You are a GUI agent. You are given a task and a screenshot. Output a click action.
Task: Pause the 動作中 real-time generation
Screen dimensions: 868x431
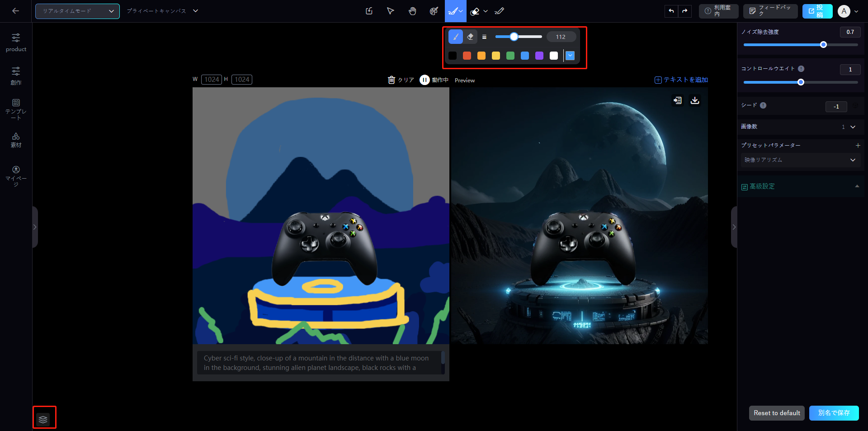(425, 80)
